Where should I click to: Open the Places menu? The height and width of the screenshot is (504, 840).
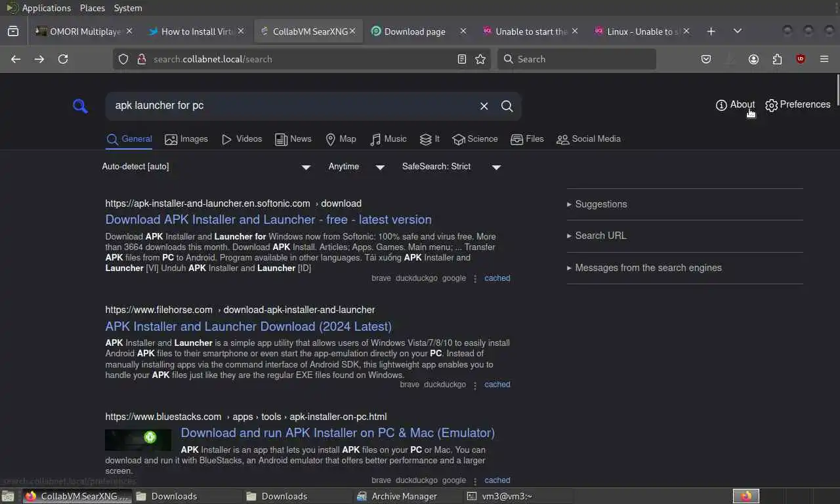[93, 8]
